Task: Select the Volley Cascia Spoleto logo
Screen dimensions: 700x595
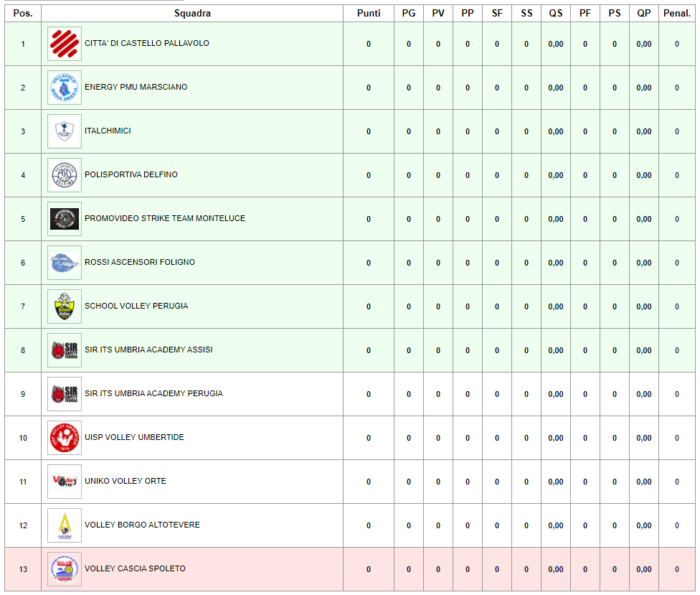Action: pos(65,569)
